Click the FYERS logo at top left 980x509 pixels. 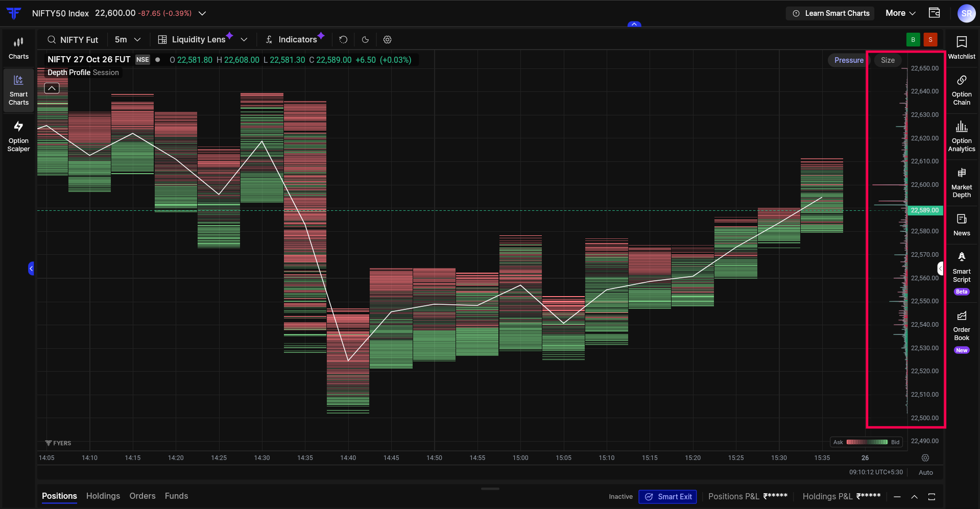pos(14,13)
